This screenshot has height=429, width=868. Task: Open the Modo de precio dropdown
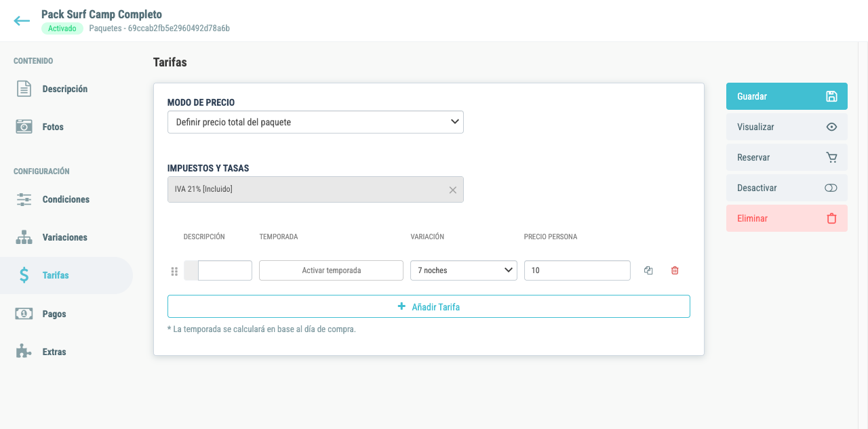point(315,122)
